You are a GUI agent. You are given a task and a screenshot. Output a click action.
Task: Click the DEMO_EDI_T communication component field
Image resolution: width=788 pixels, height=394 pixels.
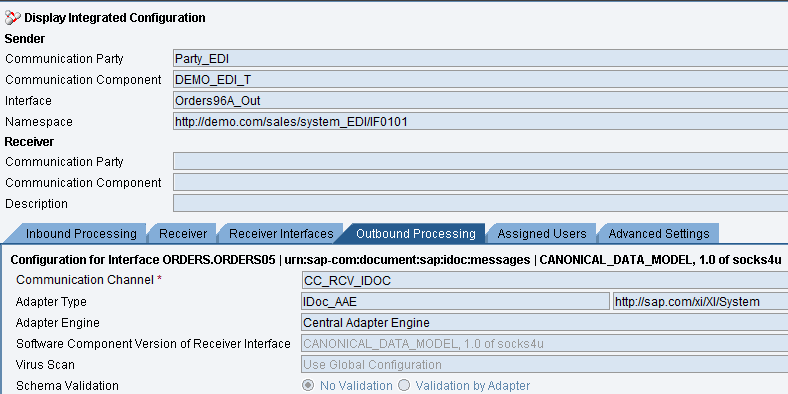pyautogui.click(x=480, y=79)
